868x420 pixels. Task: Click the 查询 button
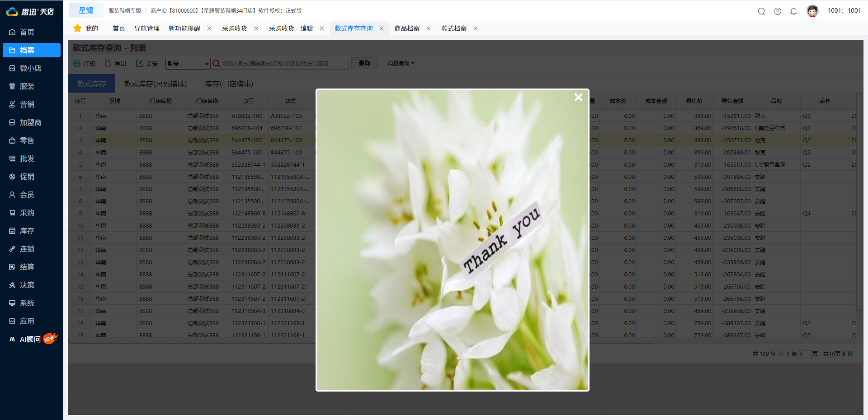[364, 63]
